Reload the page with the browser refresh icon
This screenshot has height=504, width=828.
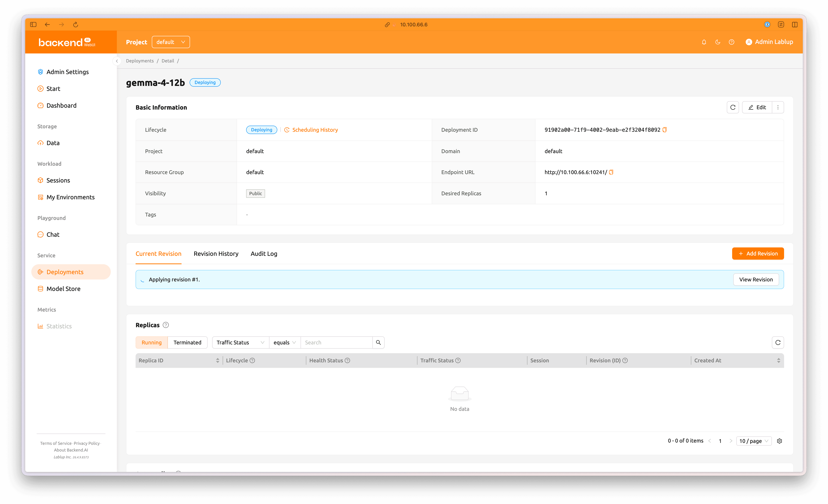tap(76, 24)
